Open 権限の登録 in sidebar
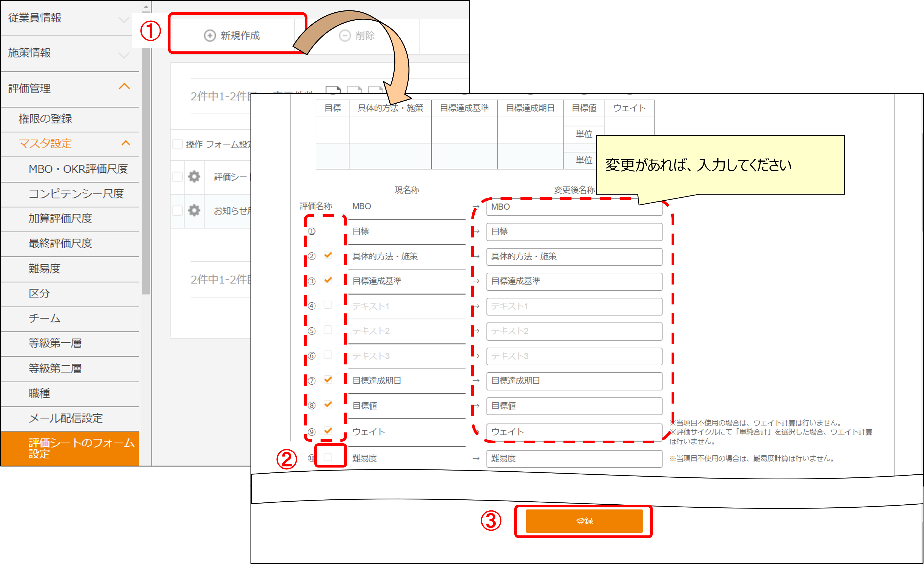 pos(70,119)
